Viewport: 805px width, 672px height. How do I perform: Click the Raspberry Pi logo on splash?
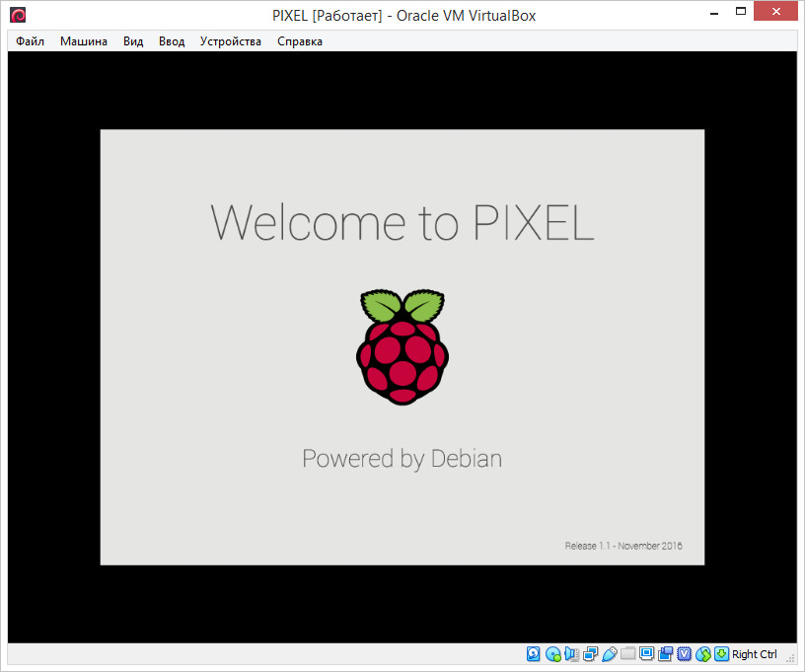(x=402, y=346)
